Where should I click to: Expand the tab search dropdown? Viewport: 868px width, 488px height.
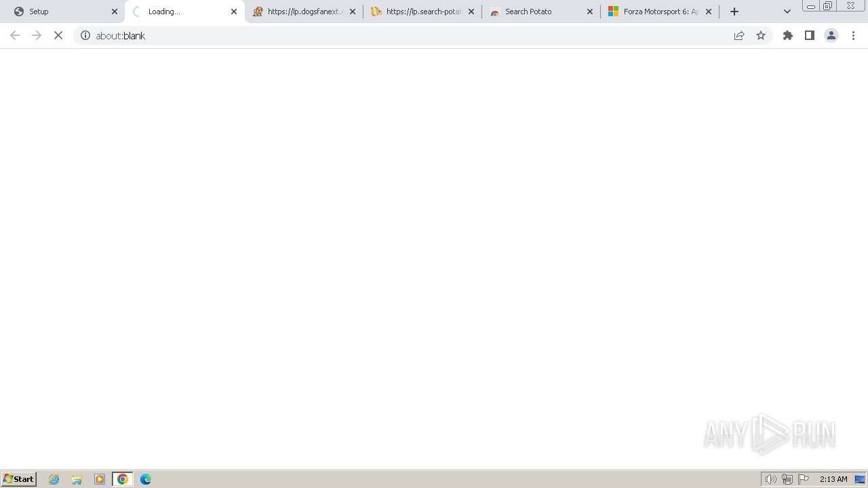[787, 12]
